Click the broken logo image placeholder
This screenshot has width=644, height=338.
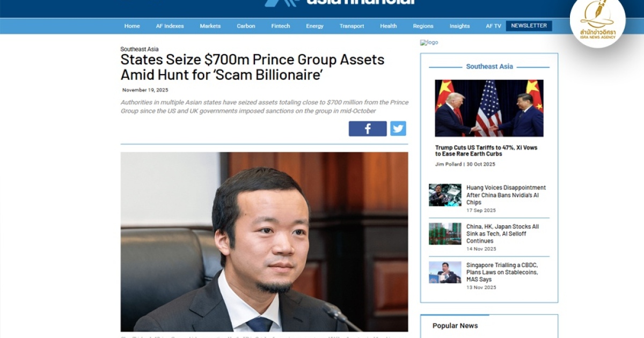(429, 42)
